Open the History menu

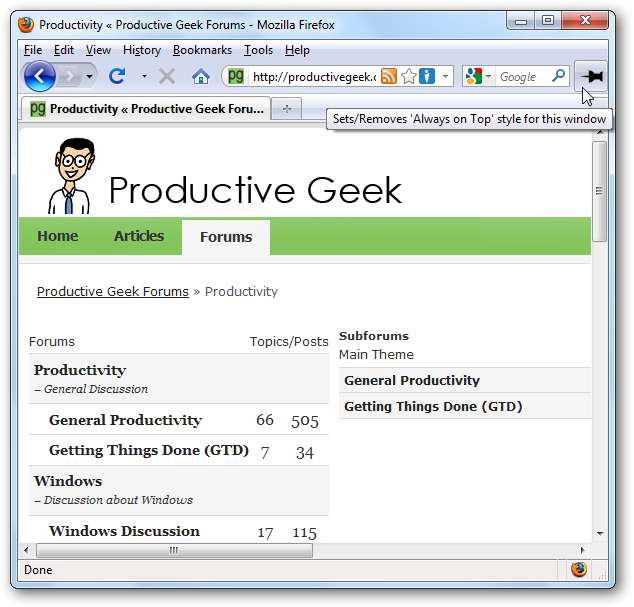pos(142,50)
